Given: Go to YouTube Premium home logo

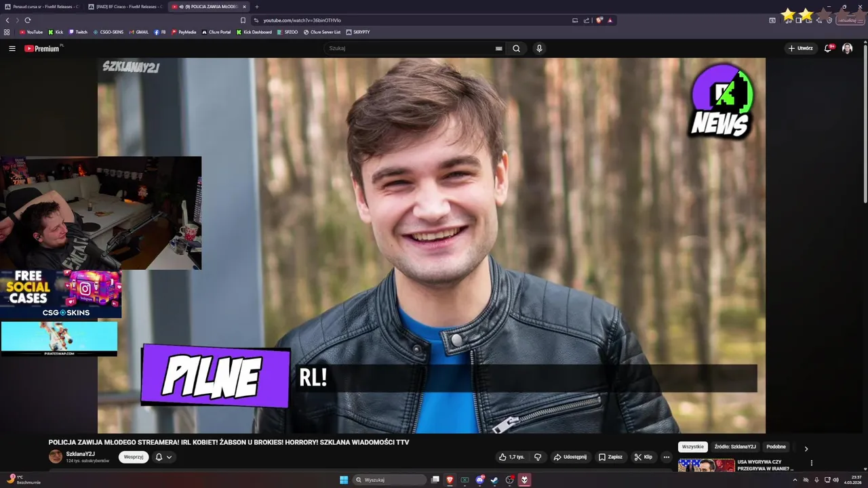Looking at the screenshot, I should [41, 48].
